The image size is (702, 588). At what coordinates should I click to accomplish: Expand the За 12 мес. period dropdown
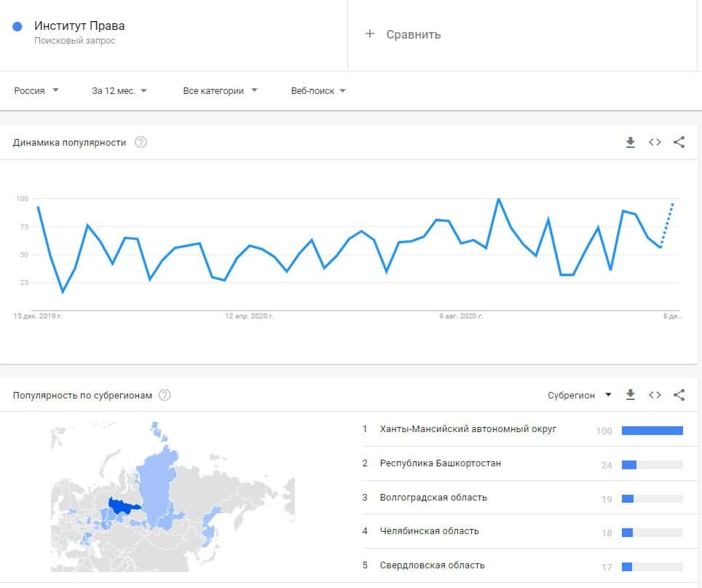[119, 91]
